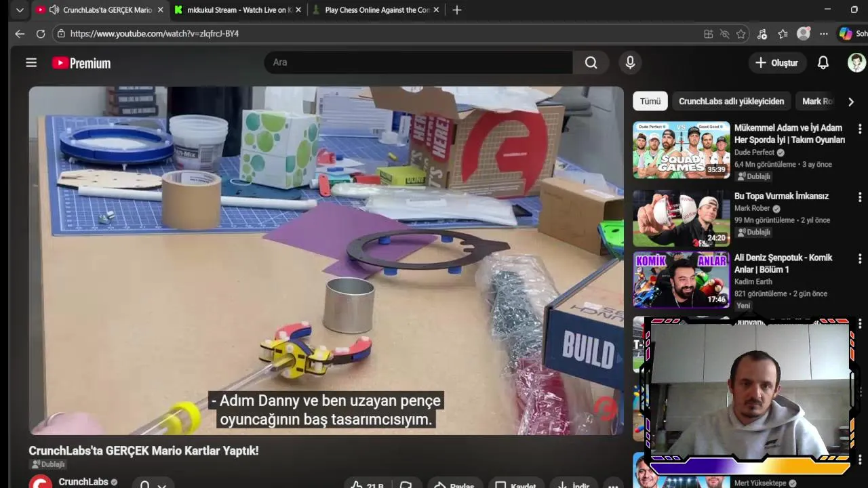The image size is (868, 488).
Task: Close the mkkukul Stream tab
Action: 298,10
